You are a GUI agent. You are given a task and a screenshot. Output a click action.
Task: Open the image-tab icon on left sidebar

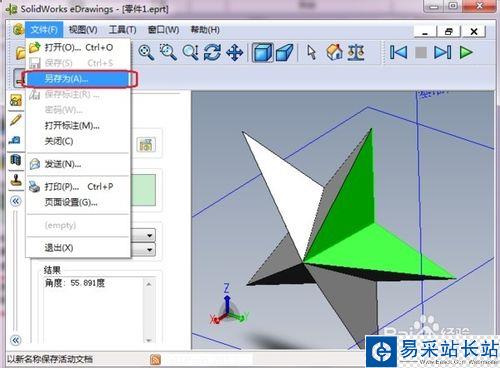tap(16, 100)
